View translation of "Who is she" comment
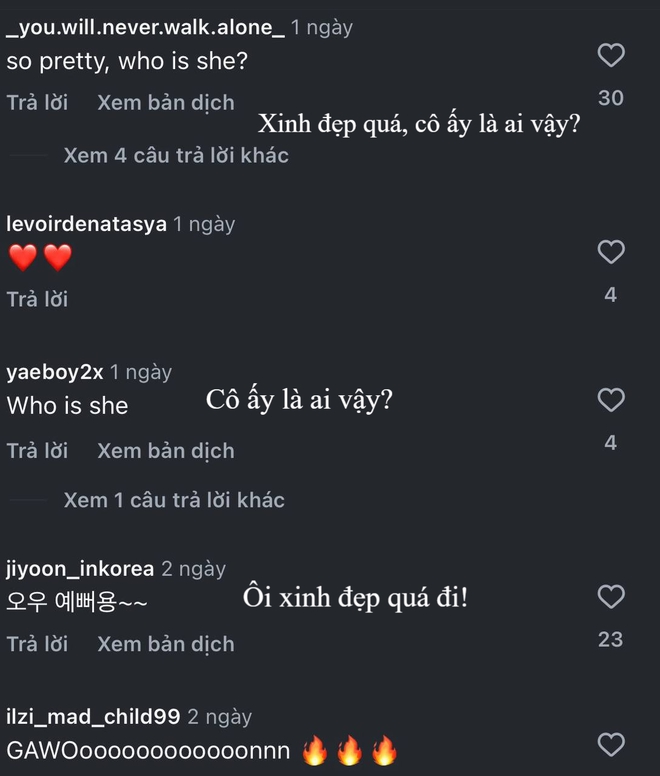This screenshot has width=660, height=776. pyautogui.click(x=166, y=451)
